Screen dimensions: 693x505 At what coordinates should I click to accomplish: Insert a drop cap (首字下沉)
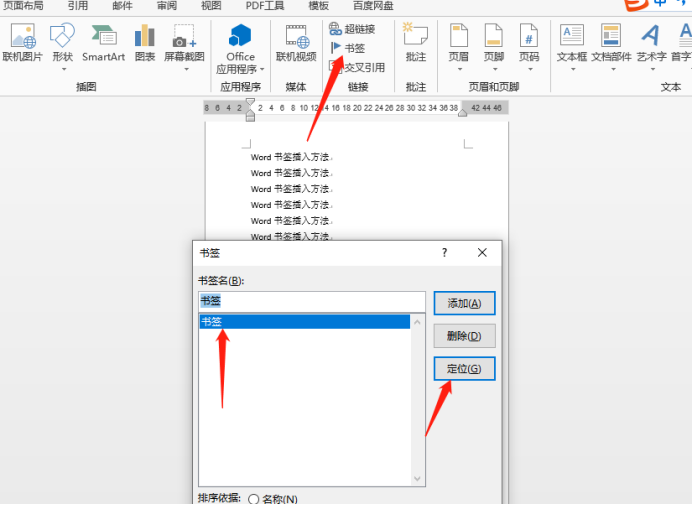682,43
